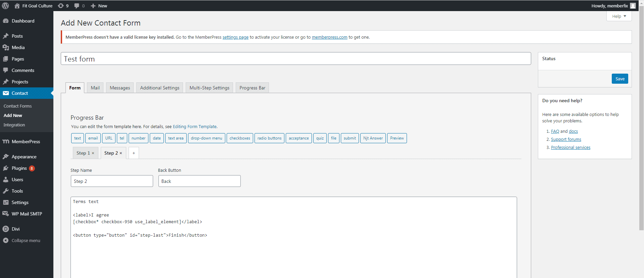
Task: Switch to the Mail tab
Action: (95, 88)
